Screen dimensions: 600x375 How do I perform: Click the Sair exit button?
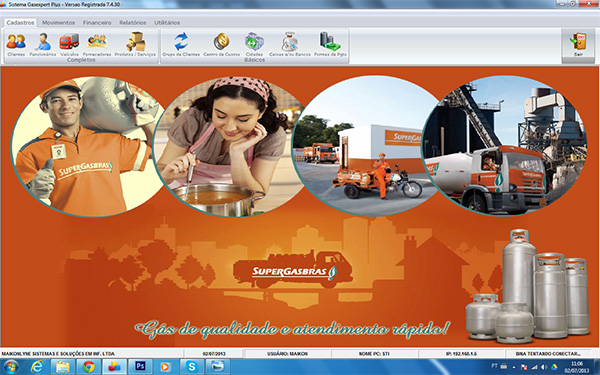[578, 46]
